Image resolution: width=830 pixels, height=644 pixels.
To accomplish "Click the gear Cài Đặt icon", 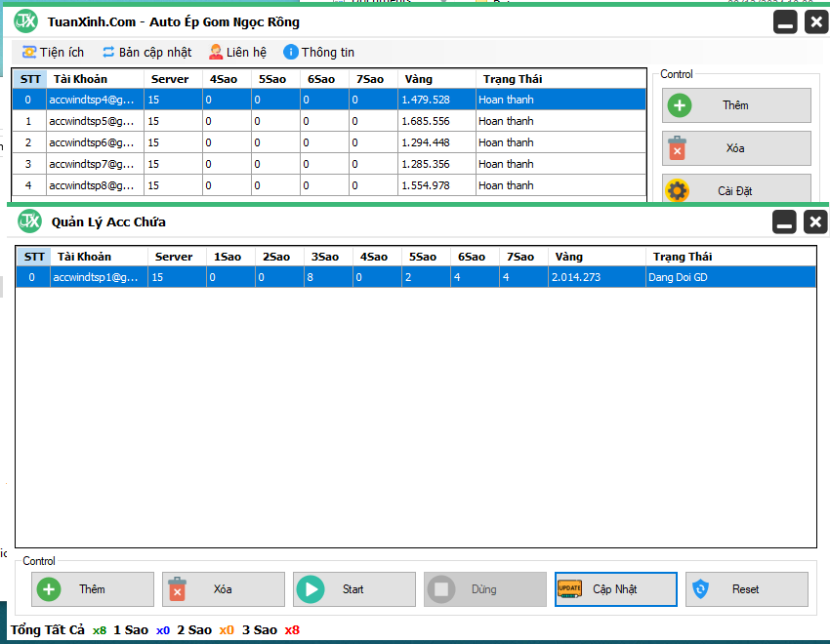I will point(678,191).
